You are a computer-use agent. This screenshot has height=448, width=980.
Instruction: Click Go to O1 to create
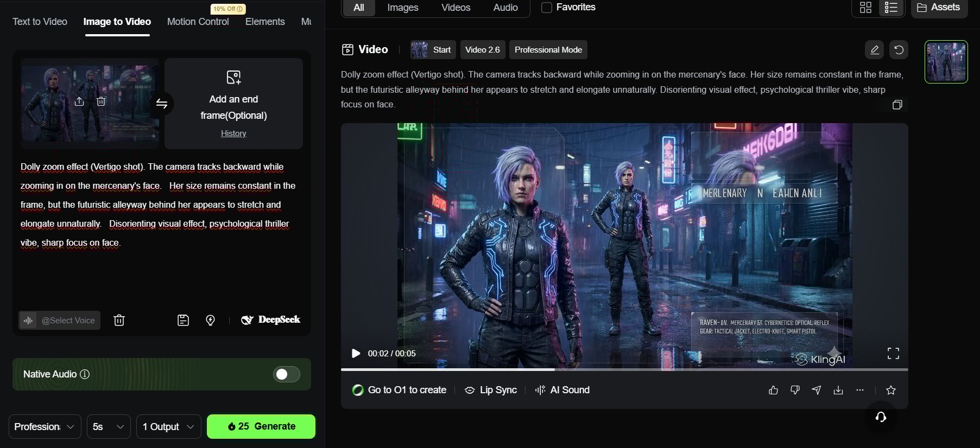(x=400, y=390)
